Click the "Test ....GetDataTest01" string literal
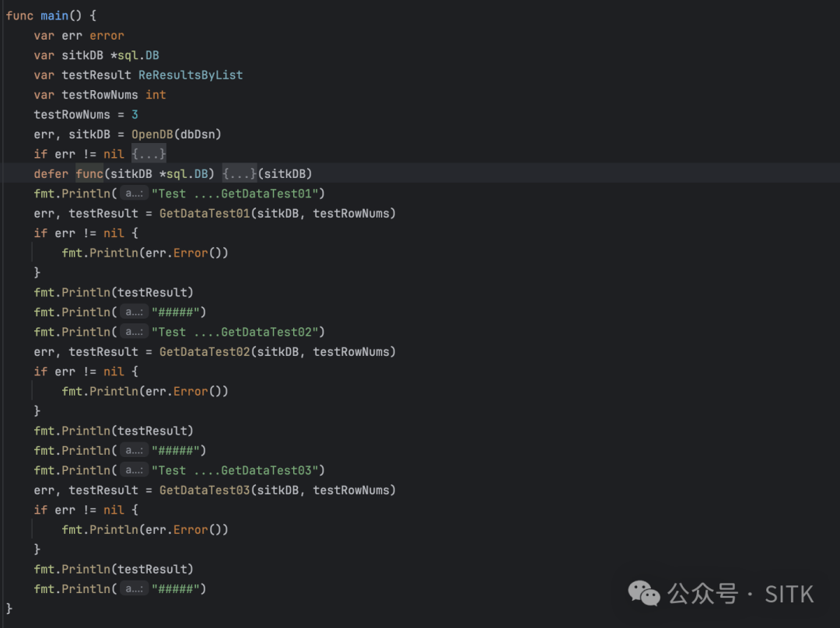Screen dimensions: 840x628 [237, 194]
